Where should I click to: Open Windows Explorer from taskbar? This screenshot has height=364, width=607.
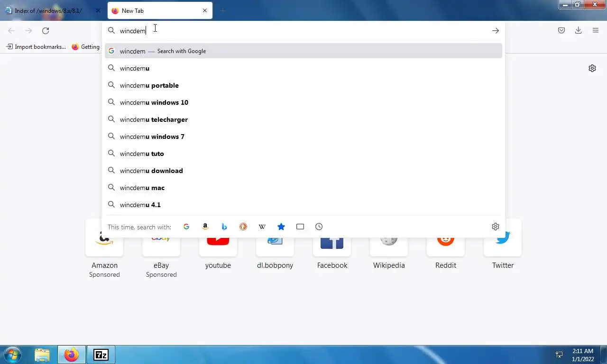[x=42, y=355]
